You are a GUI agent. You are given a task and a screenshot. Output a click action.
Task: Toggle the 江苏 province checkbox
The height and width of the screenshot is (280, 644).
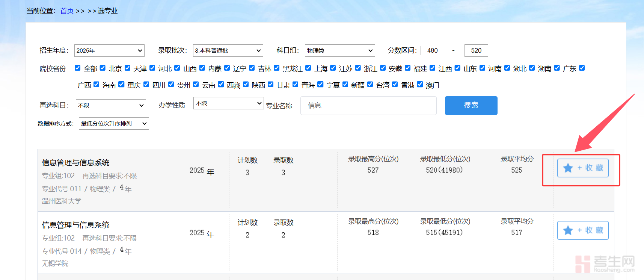click(x=333, y=68)
